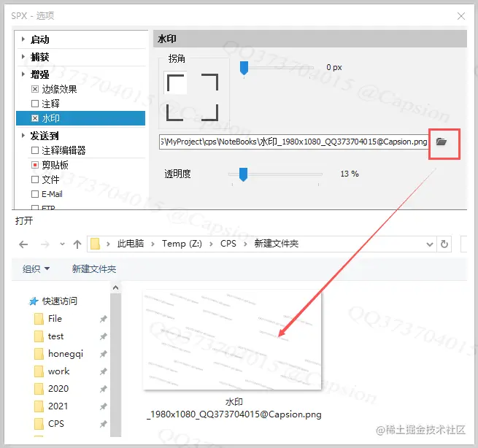Unpin the CPS folder pin icon
This screenshot has width=478, height=448.
click(x=104, y=424)
